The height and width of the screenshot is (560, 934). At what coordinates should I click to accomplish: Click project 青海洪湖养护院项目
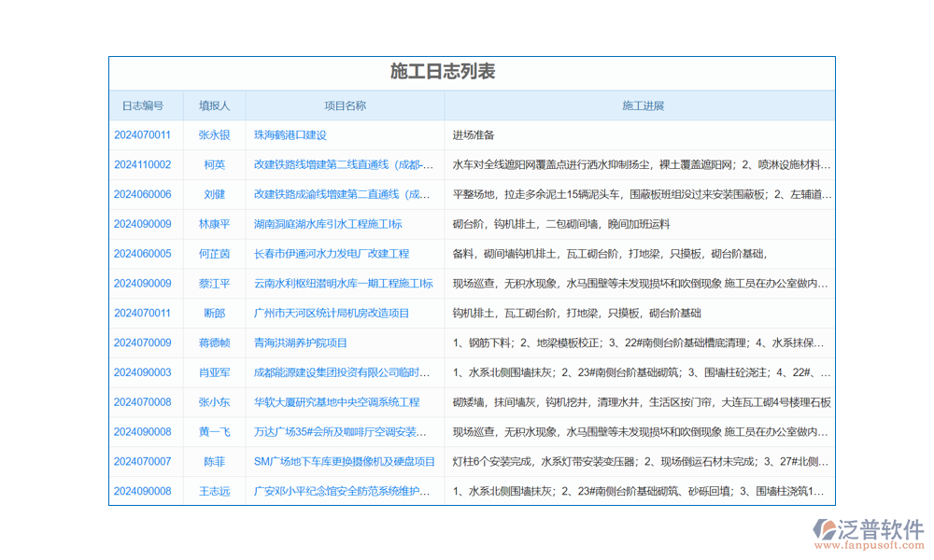point(301,343)
